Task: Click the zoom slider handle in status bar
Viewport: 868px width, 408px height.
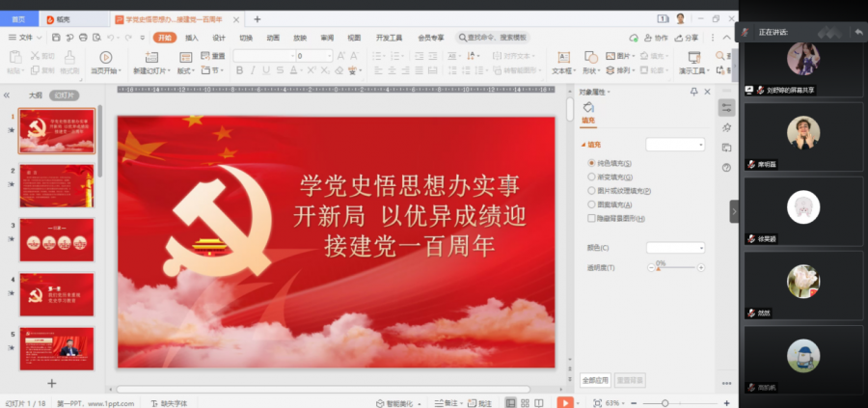Action: 665,403
